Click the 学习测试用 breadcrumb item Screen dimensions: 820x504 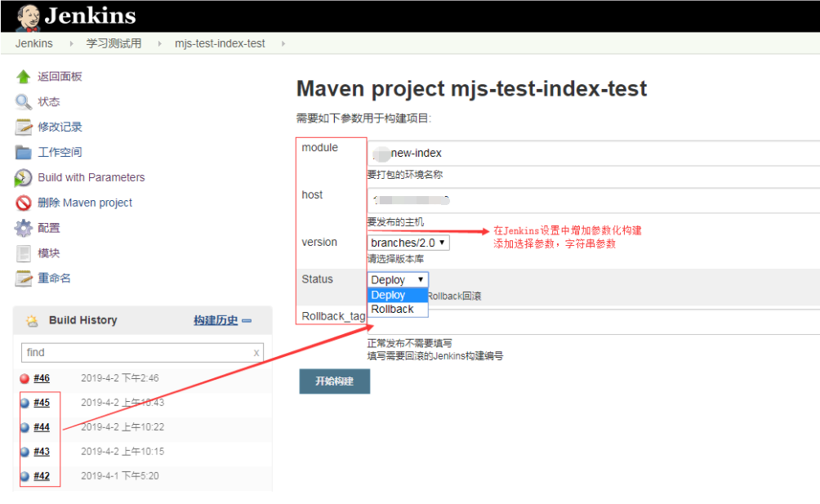(x=114, y=43)
